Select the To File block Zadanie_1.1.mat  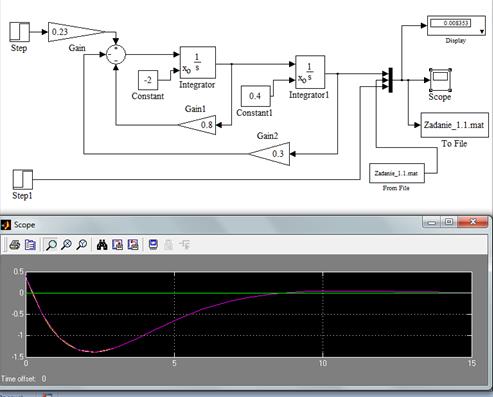coord(455,125)
